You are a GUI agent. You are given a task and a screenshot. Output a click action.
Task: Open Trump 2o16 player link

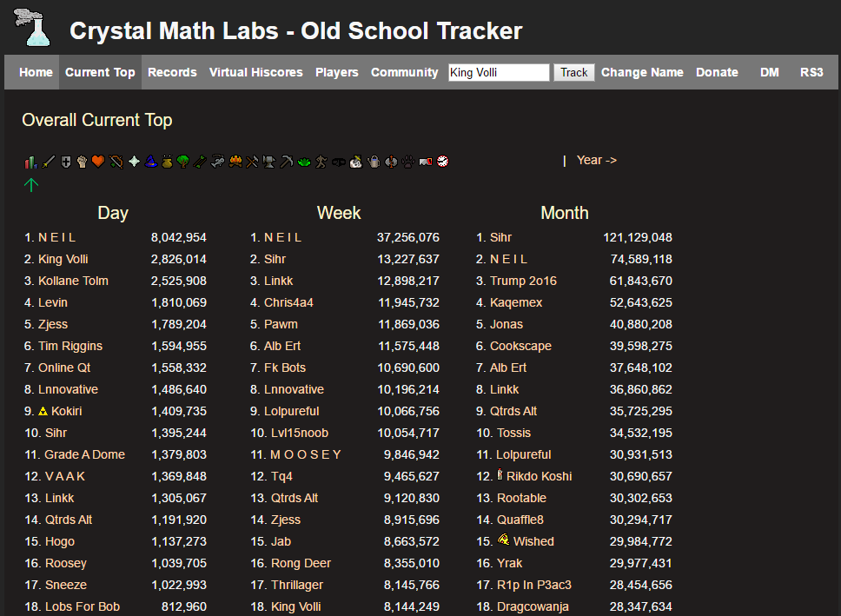[x=524, y=282]
